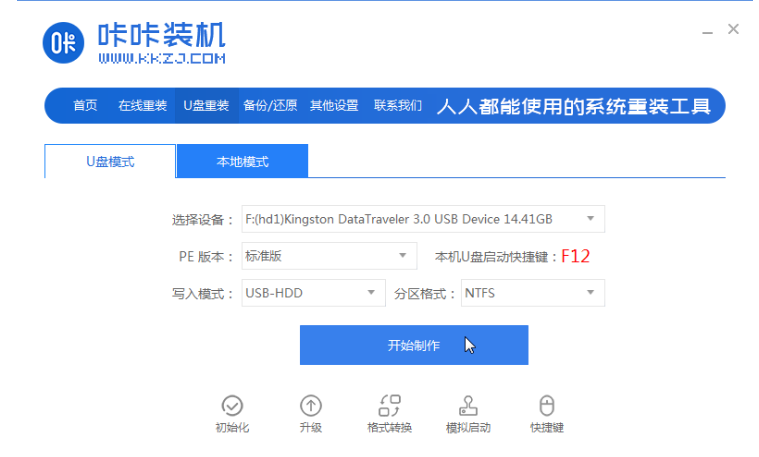This screenshot has height=457, width=759.
Task: Open the 格式转换 format conversion icon
Action: click(x=389, y=405)
